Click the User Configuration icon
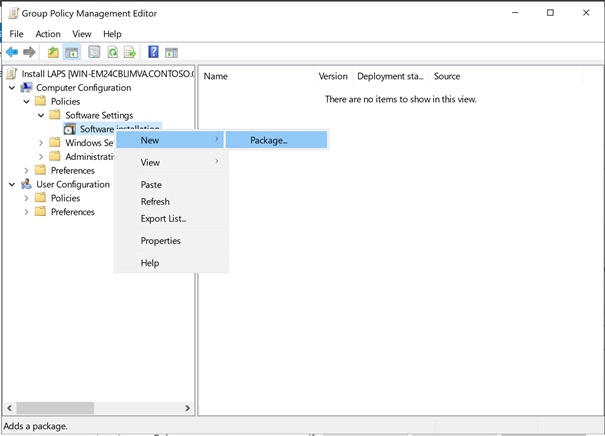Viewport: 605px width, 436px height. point(26,184)
